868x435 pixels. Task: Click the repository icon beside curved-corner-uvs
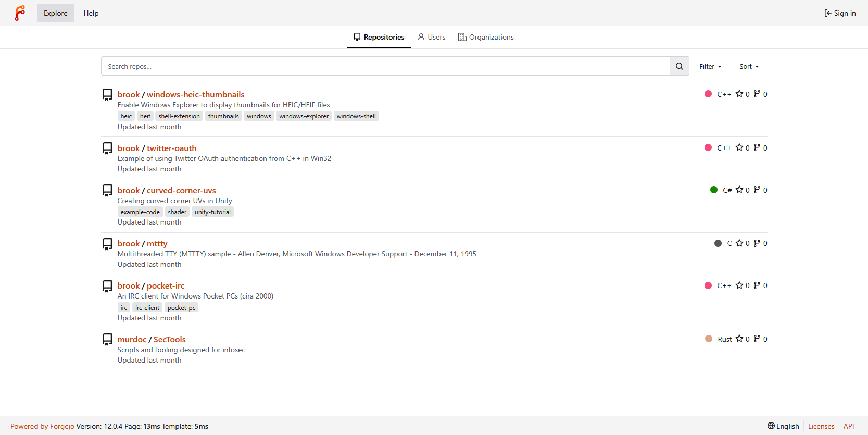[x=107, y=190]
